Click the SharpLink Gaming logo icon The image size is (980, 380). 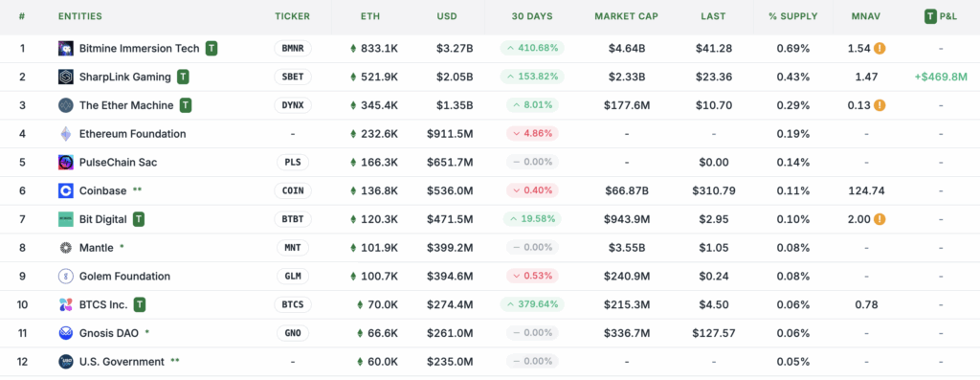coord(66,77)
